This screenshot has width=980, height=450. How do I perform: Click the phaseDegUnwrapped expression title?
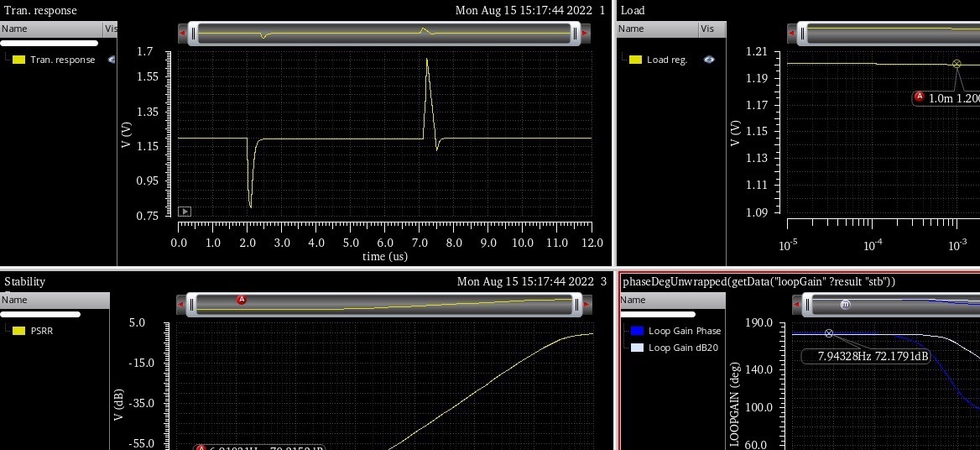click(x=758, y=282)
